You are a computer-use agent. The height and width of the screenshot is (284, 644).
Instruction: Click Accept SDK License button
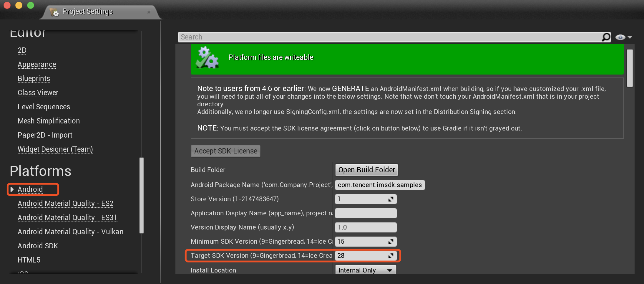pos(226,151)
